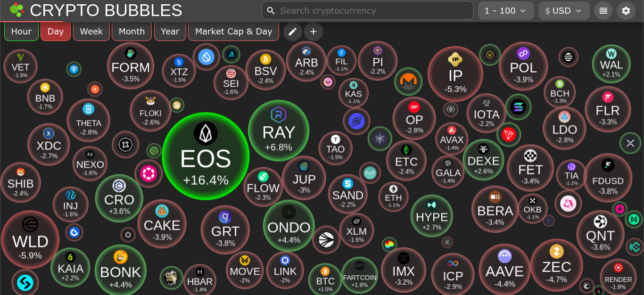Switch to Market Cap & Day tab
This screenshot has height=295, width=644.
233,32
